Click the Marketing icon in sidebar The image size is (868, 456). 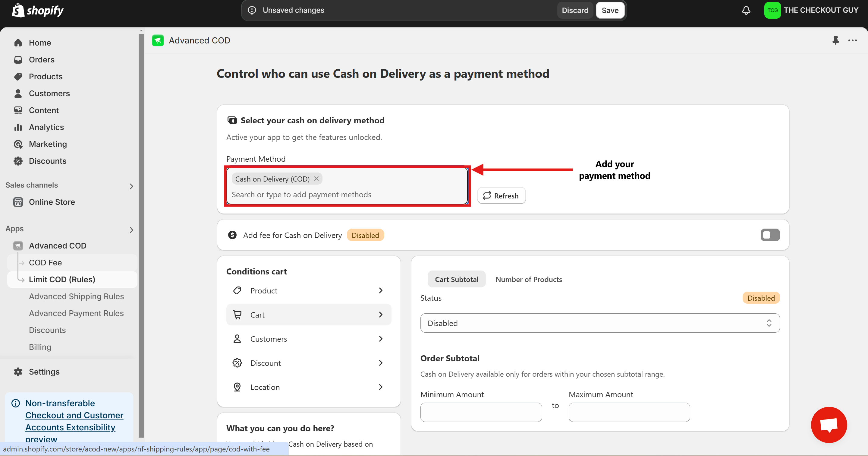click(18, 144)
